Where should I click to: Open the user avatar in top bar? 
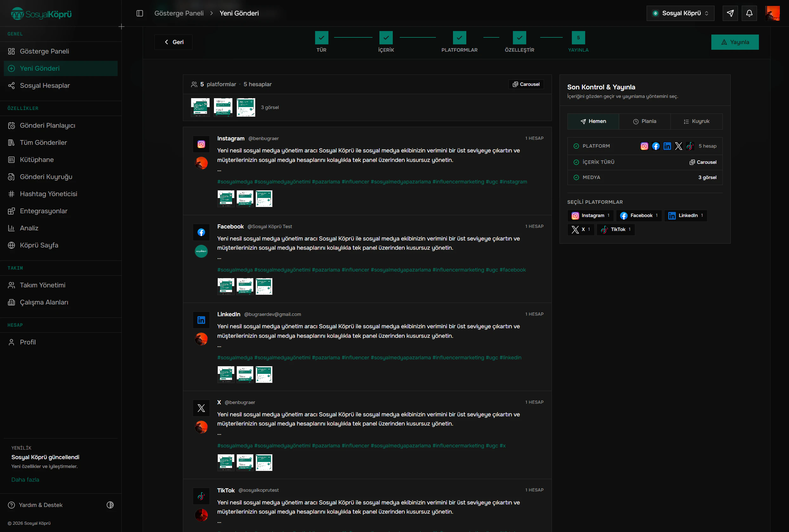tap(773, 13)
